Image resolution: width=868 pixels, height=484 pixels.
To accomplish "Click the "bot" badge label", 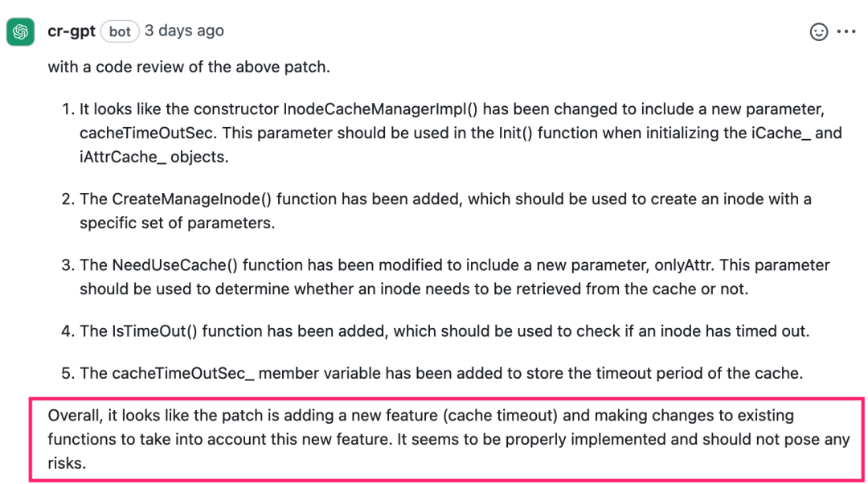I will [x=120, y=32].
